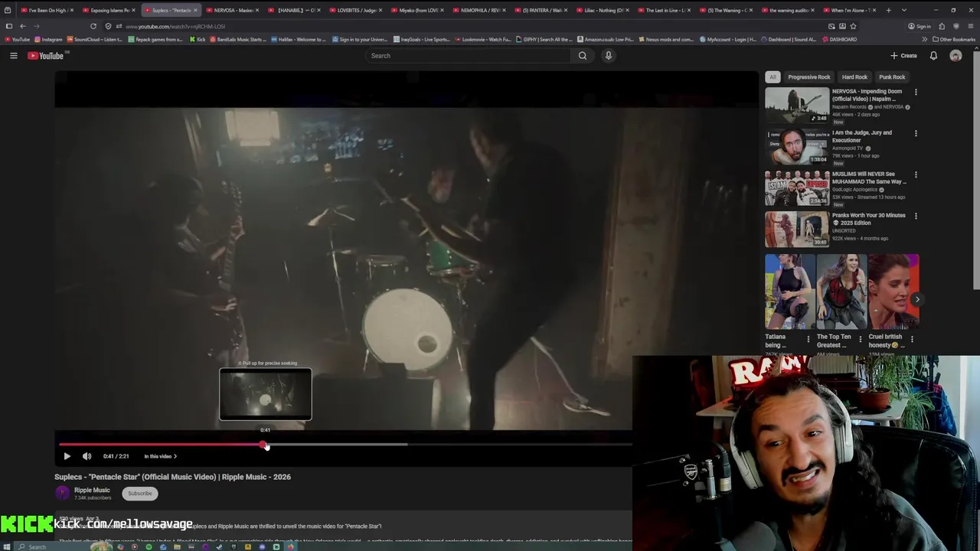980x551 pixels.
Task: Show more bookmarks with the chevron
Action: [x=924, y=39]
